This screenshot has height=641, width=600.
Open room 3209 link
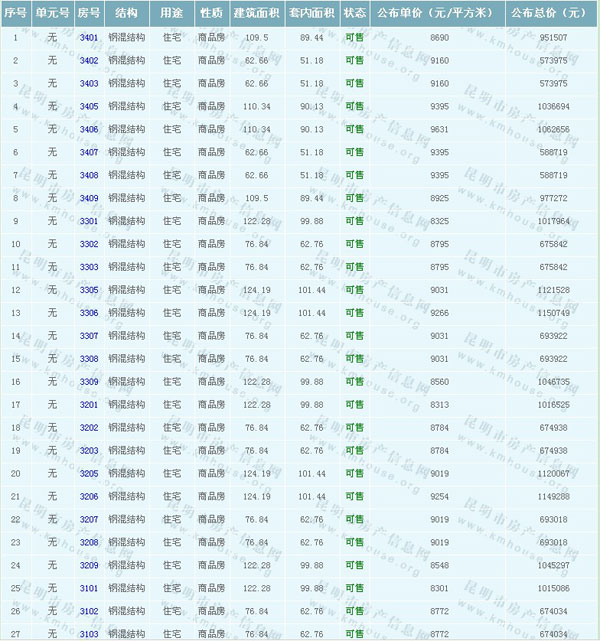tap(88, 566)
